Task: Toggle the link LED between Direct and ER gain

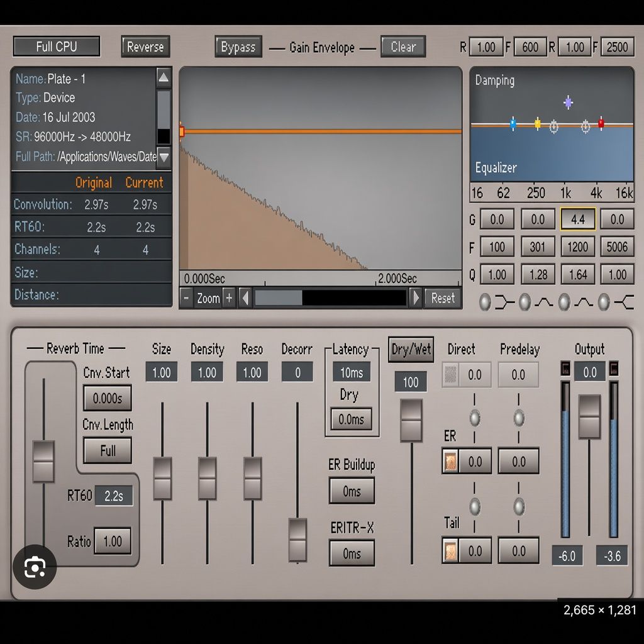Action: 475,418
